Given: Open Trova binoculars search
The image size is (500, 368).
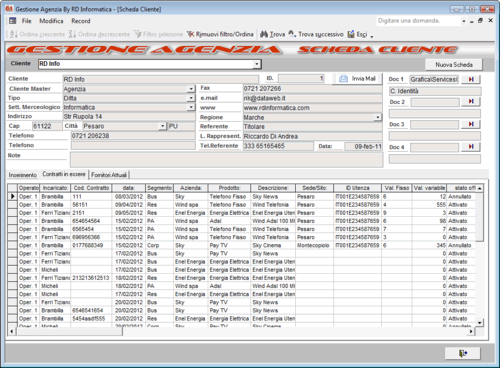Looking at the screenshot, I should coord(272,34).
